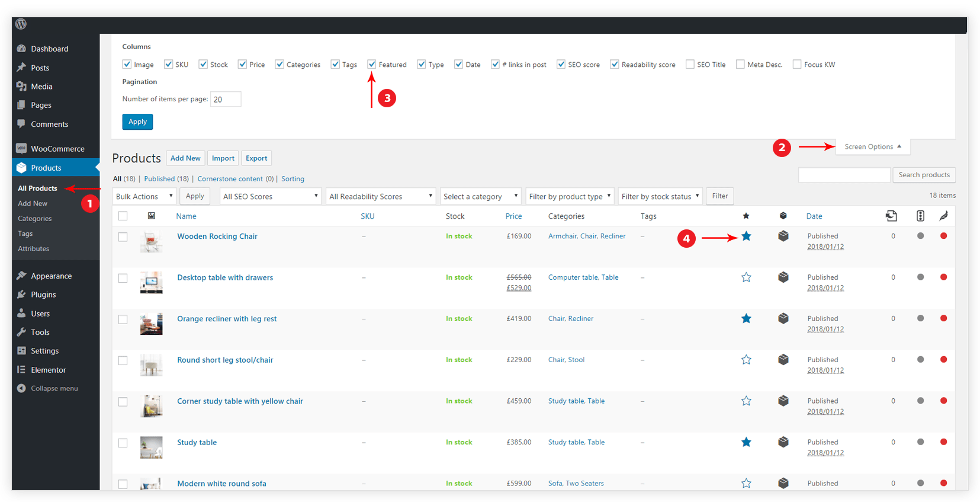
Task: Click the image thumbnail column header icon
Action: pos(152,216)
